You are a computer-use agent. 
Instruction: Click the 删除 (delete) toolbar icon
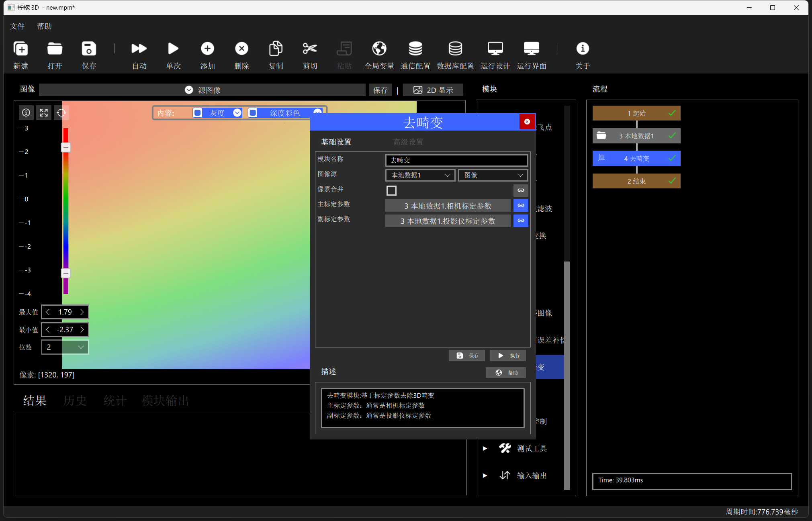click(x=241, y=49)
